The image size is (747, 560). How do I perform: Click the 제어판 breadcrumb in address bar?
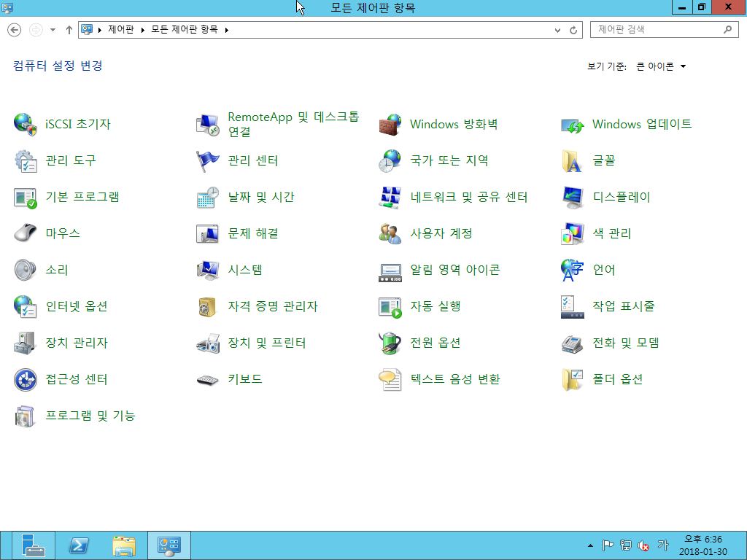tap(120, 30)
